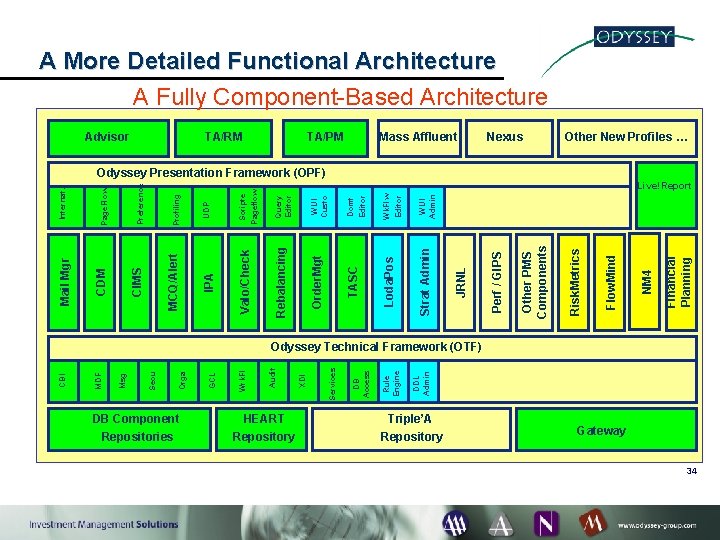Click the Triple'A Repository box

[x=411, y=429]
